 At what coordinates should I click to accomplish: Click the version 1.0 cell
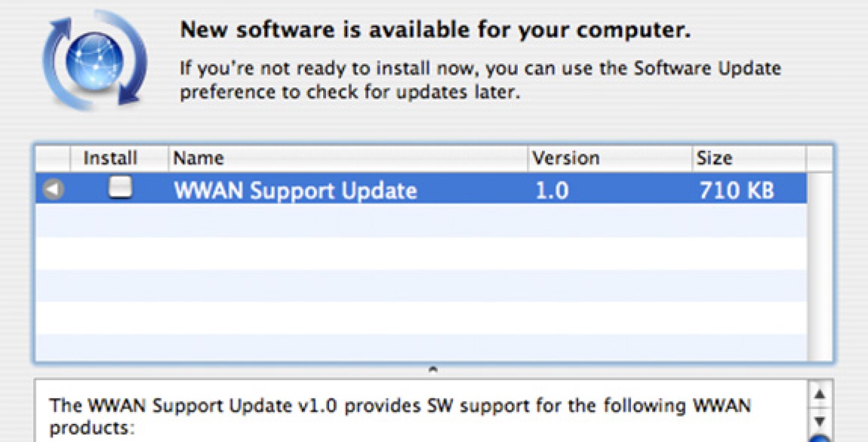pyautogui.click(x=552, y=191)
